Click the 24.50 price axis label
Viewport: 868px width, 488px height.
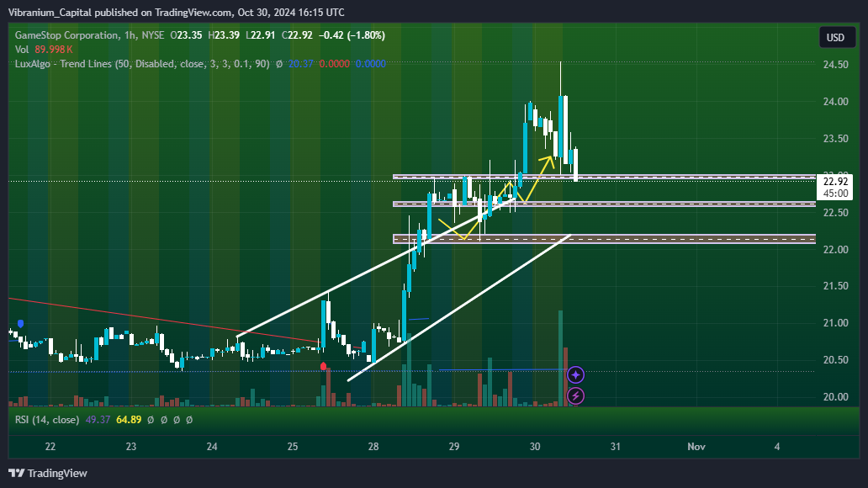pos(835,64)
